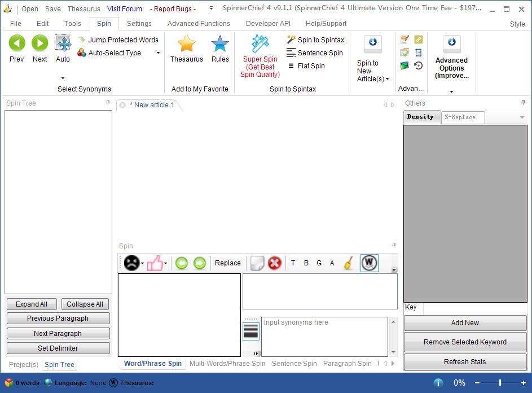532x393 pixels.
Task: Choose Sentence Spin in the ribbon
Action: [315, 53]
